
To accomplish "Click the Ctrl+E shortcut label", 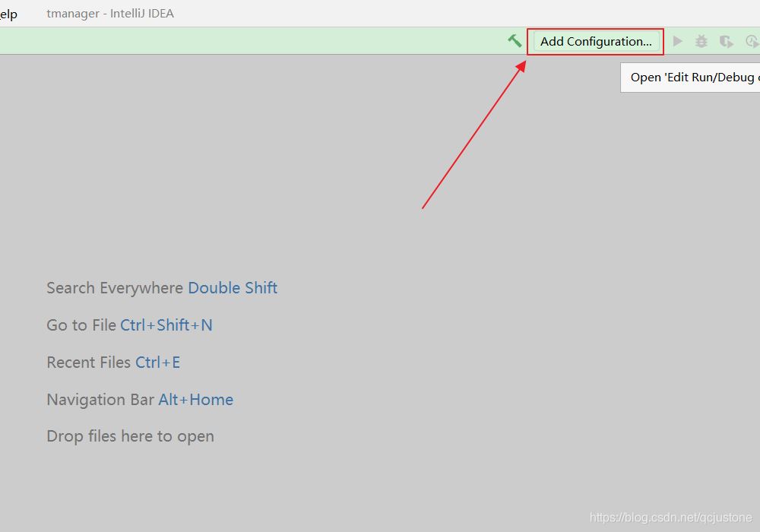I will (158, 363).
